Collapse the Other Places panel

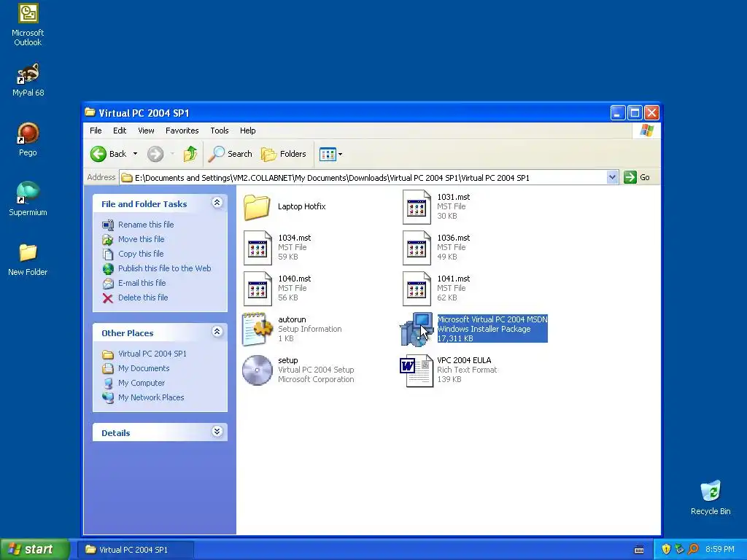(217, 332)
